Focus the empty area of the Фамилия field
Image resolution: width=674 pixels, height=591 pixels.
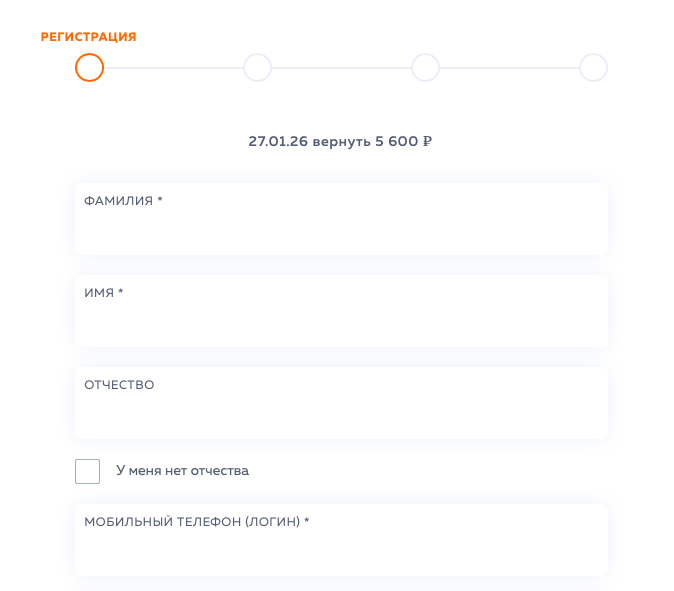[340, 232]
